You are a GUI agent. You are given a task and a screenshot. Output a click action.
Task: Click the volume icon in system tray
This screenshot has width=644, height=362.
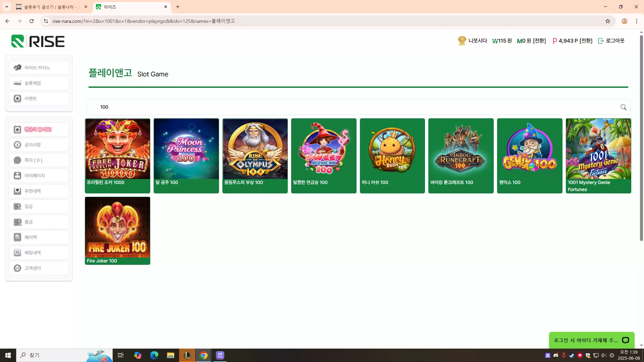pyautogui.click(x=604, y=355)
